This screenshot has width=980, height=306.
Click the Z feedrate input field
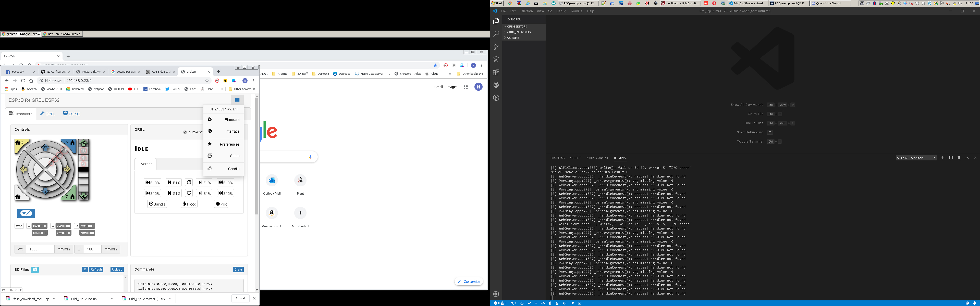(x=92, y=249)
